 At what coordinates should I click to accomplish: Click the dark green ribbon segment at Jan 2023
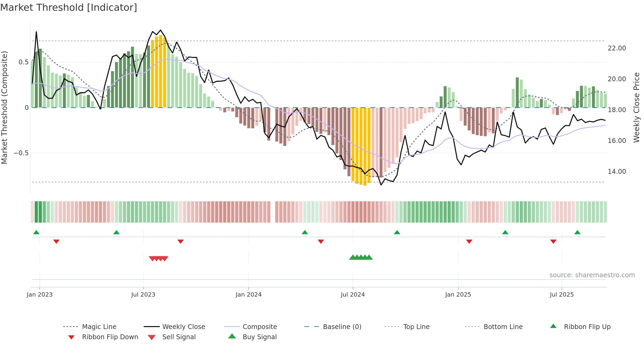38,212
